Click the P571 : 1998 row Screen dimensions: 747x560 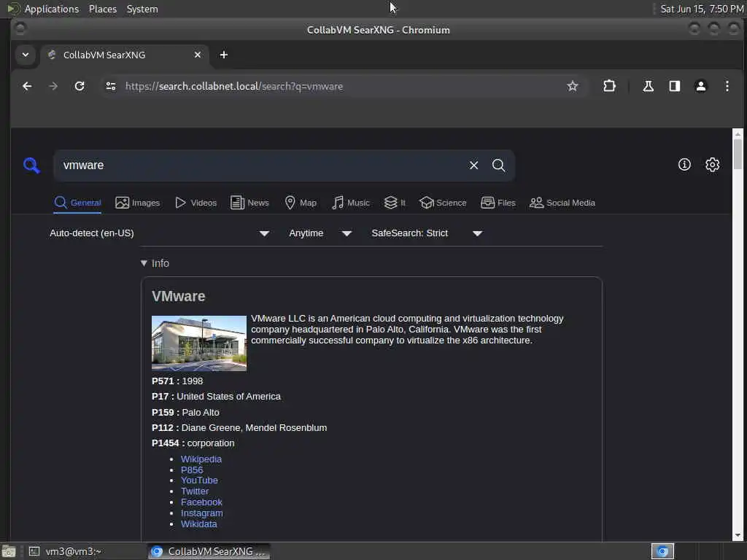[x=177, y=381]
